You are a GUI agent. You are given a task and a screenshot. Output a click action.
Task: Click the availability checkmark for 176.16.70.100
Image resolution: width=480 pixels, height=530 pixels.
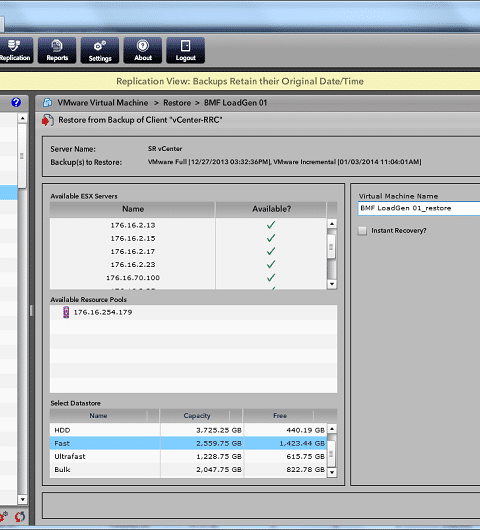tap(271, 278)
